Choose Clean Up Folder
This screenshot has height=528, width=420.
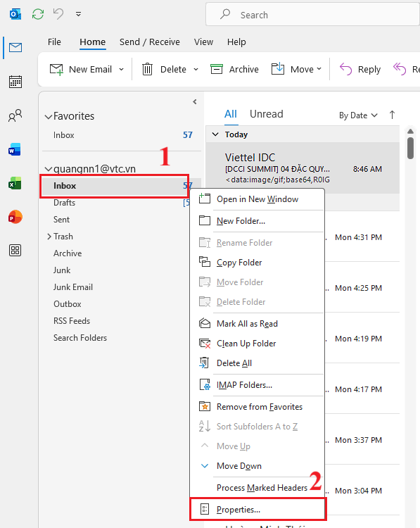pyautogui.click(x=257, y=344)
